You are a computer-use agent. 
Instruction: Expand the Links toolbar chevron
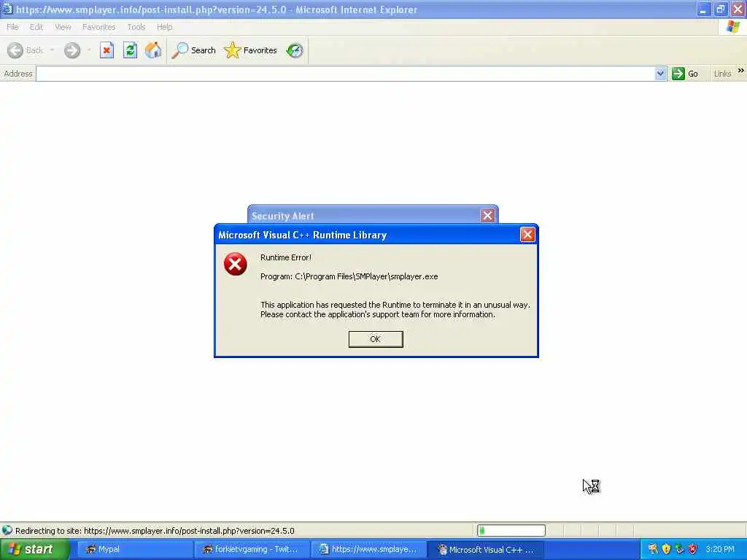[741, 71]
